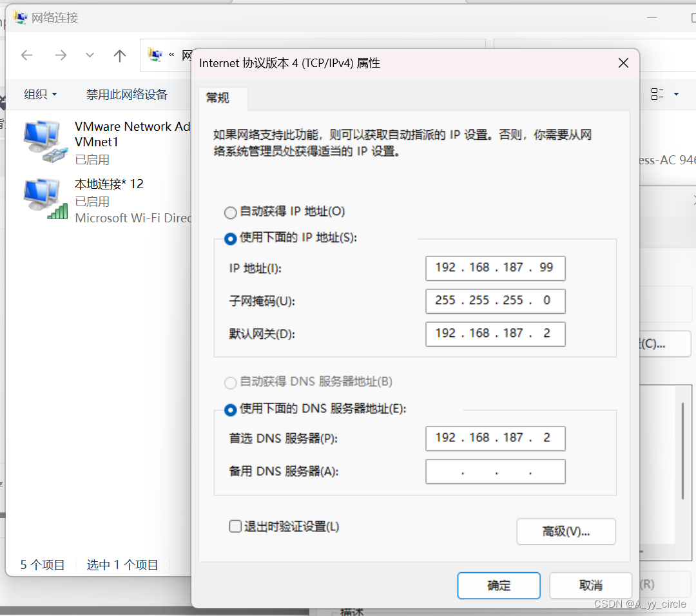This screenshot has height=616, width=696.
Task: Open the 组织 dropdown menu
Action: pos(40,94)
